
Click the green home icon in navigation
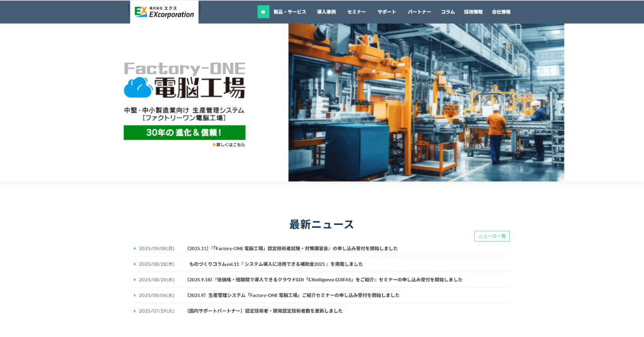263,12
